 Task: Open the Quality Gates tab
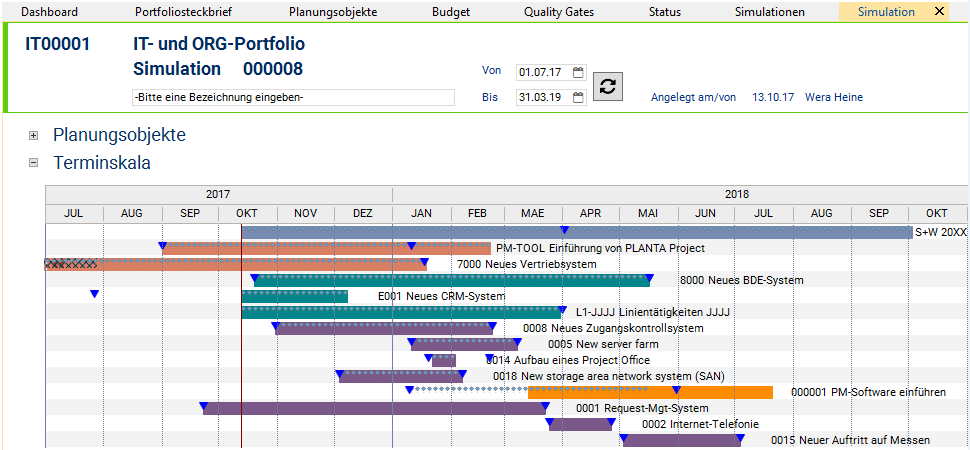[559, 12]
